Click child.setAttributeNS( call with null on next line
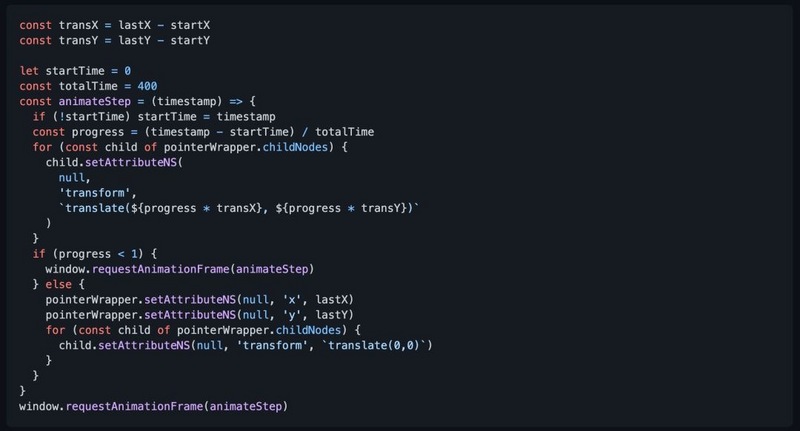Viewport: 800px width, 431px height. tap(114, 163)
